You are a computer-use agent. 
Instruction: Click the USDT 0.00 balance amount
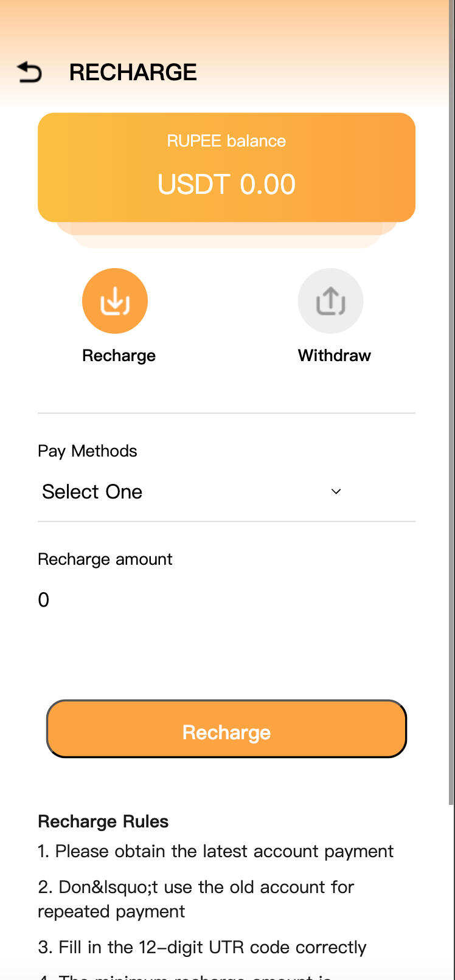(226, 184)
